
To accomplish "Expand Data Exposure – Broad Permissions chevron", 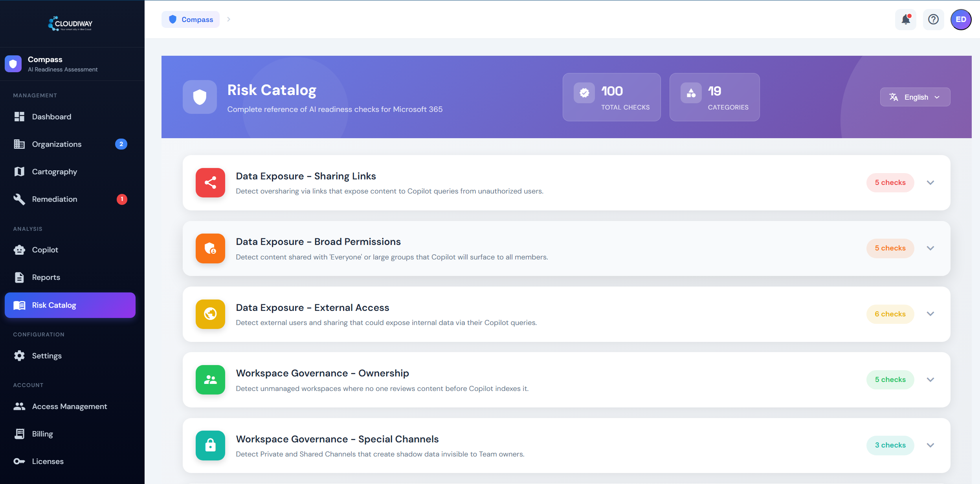I will (930, 248).
